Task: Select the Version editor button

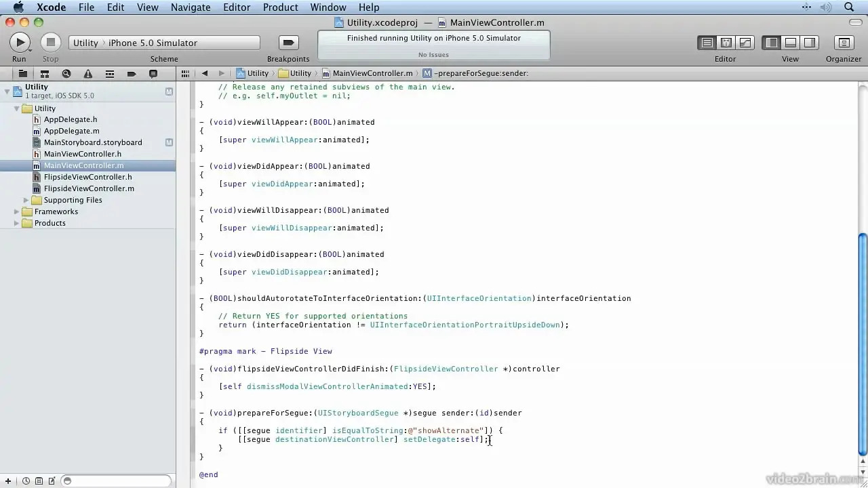Action: [745, 43]
